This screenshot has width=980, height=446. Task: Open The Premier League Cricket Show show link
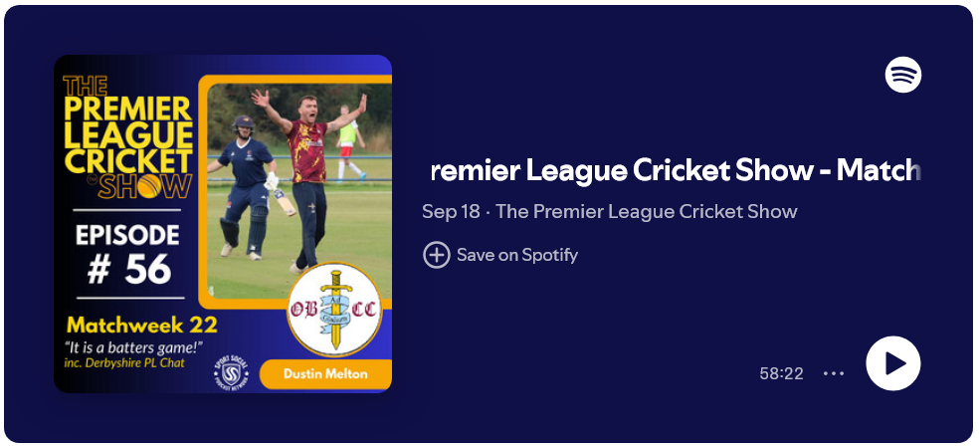click(x=647, y=211)
